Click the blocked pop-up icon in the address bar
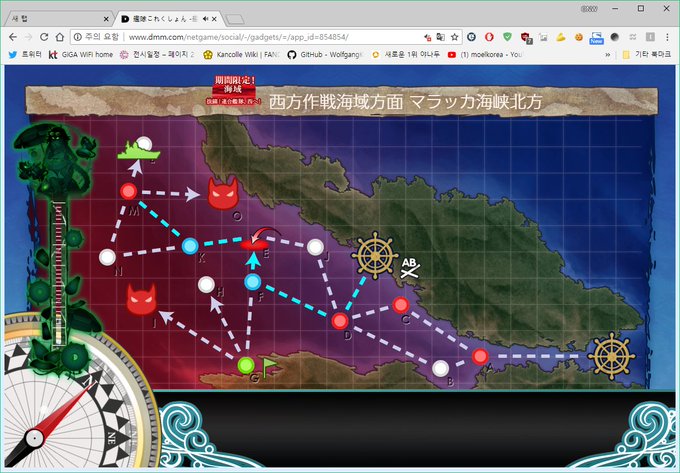The image size is (680, 473). (428, 37)
